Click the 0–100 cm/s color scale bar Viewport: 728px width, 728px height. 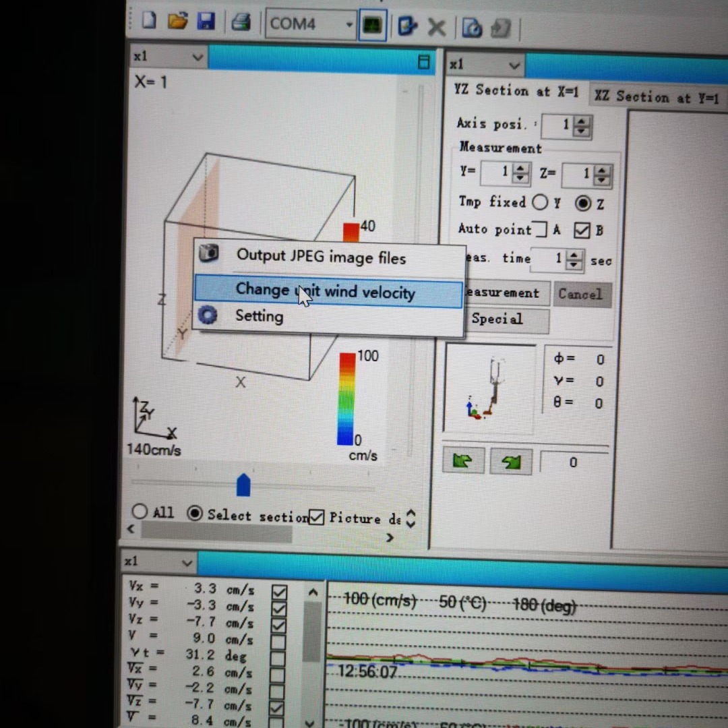click(x=346, y=399)
